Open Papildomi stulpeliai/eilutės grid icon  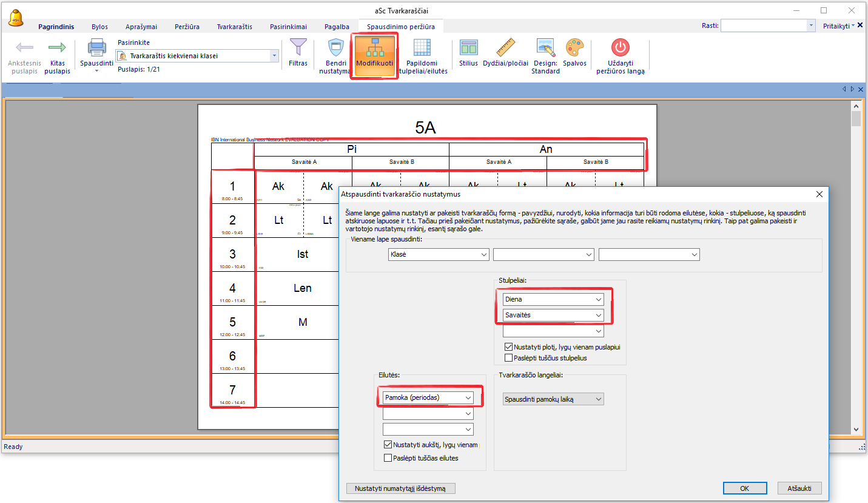tap(422, 48)
